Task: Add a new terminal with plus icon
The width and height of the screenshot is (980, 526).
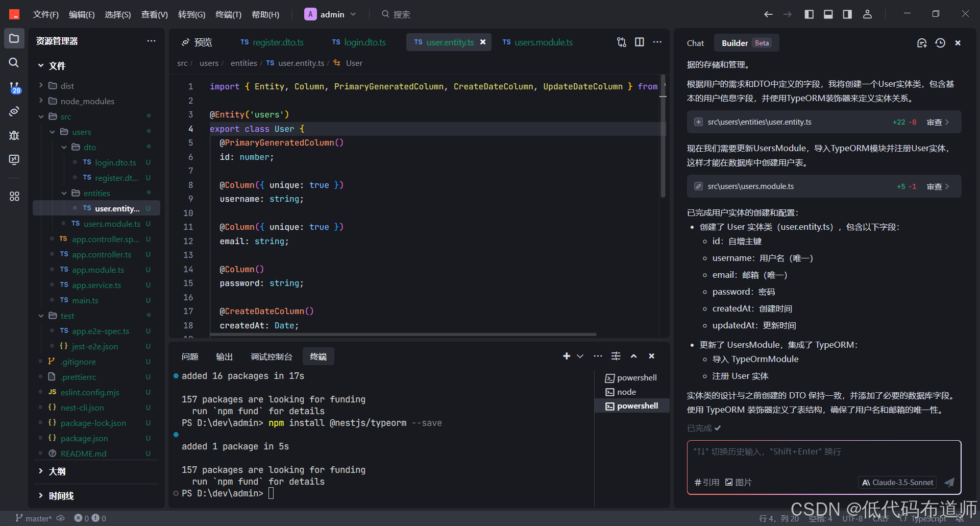Action: [567, 356]
